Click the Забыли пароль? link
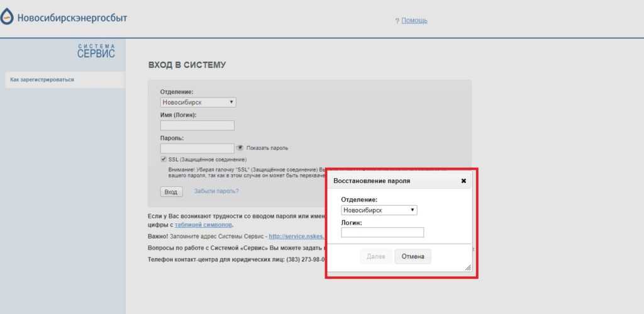Image resolution: width=644 pixels, height=314 pixels. click(x=216, y=191)
